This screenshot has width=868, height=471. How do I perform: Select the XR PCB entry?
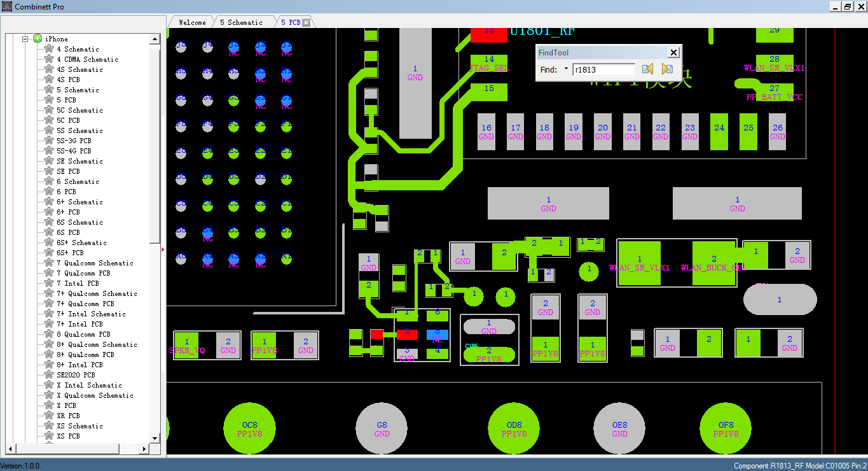point(68,416)
